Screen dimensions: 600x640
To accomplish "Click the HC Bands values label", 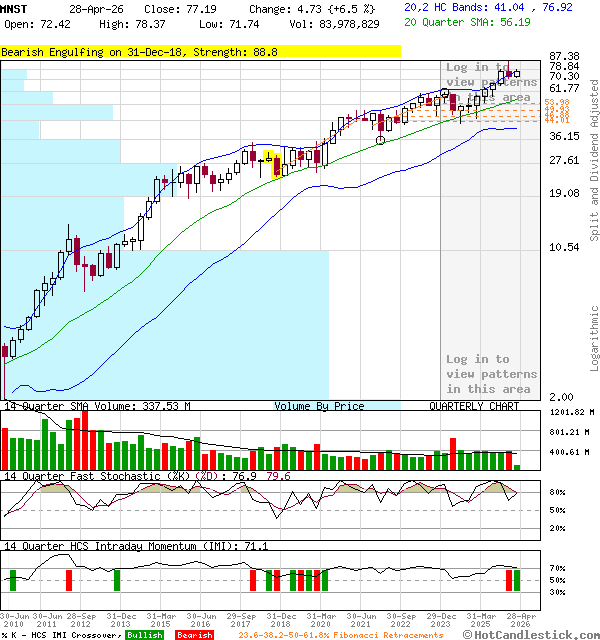I will (488, 7).
